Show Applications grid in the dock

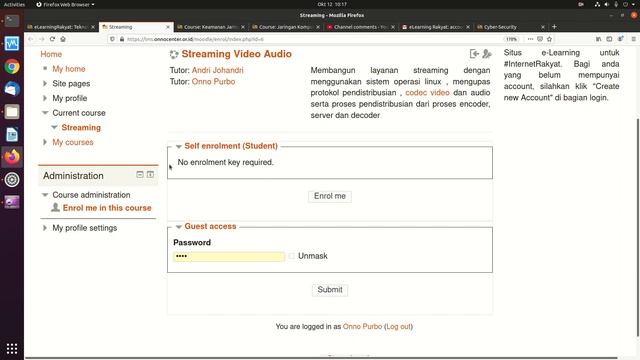(x=12, y=348)
